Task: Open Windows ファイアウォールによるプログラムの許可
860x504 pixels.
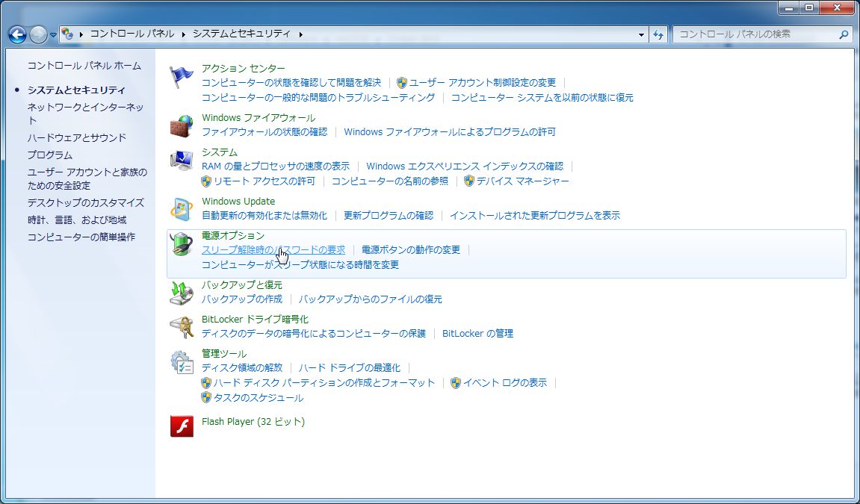Action: pyautogui.click(x=450, y=132)
